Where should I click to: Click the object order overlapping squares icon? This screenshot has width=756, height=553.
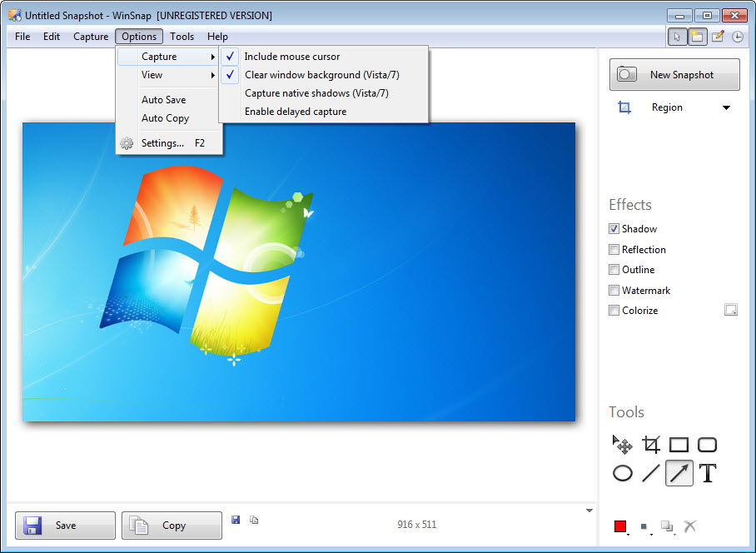[667, 526]
